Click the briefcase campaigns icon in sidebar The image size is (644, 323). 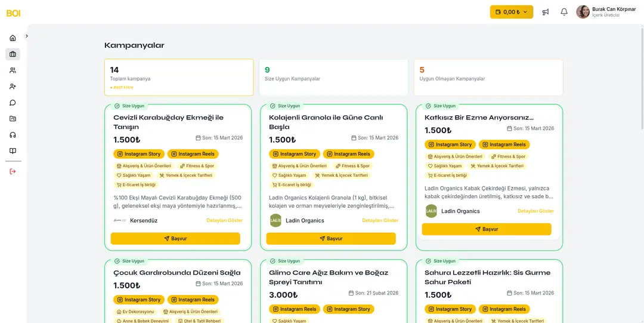tap(13, 54)
